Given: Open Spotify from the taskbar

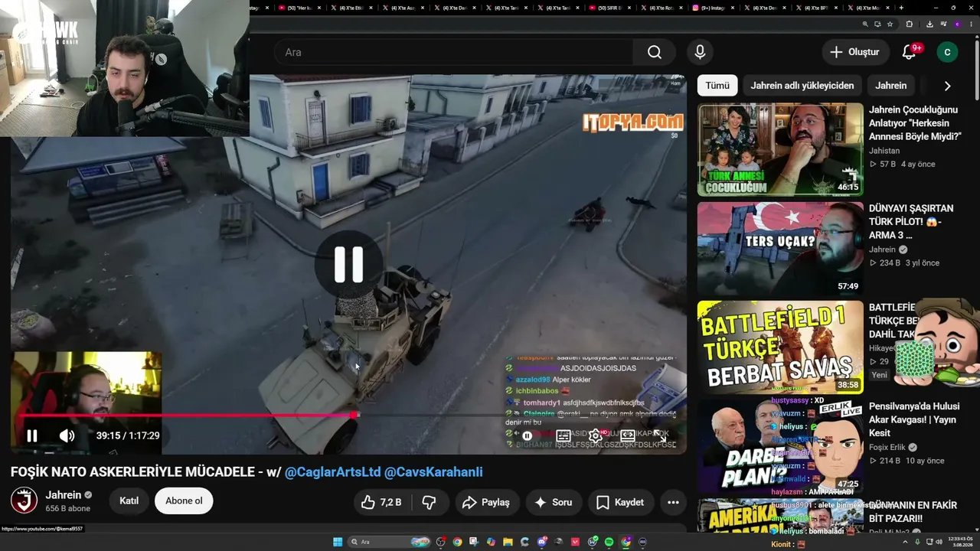Looking at the screenshot, I should (609, 542).
